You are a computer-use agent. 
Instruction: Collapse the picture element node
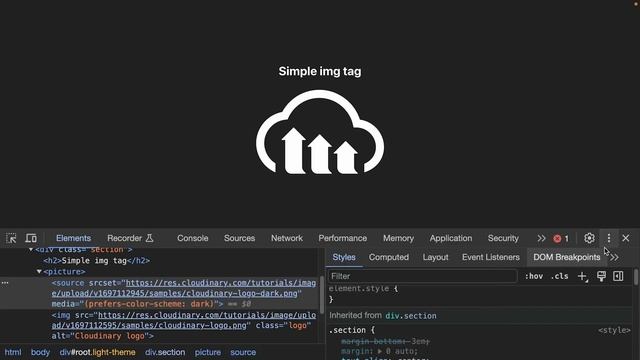click(x=39, y=271)
